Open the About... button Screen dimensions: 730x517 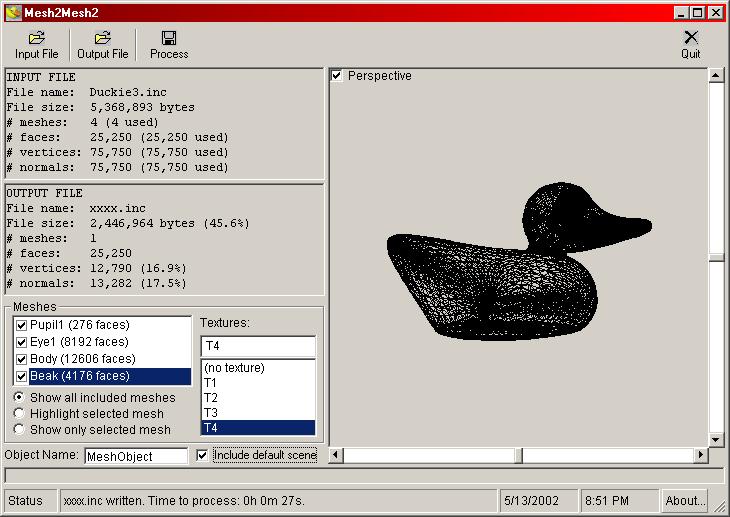click(x=685, y=500)
